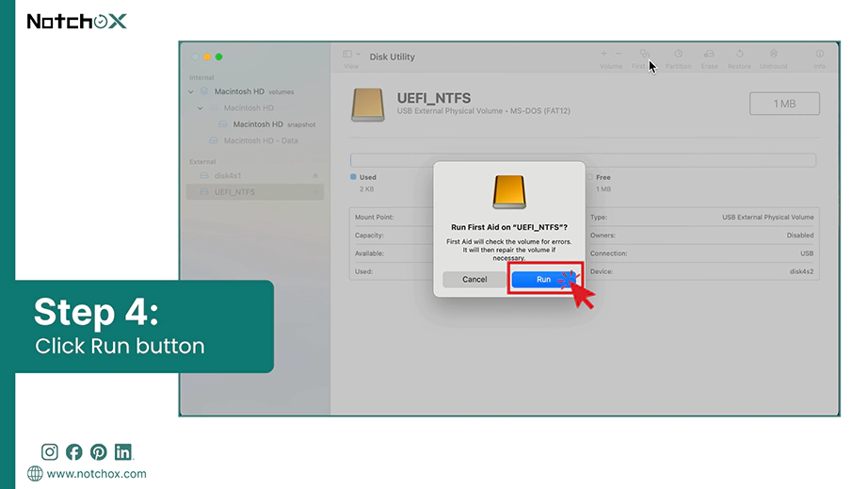
Task: Click the Erase toolbar icon
Action: click(709, 58)
